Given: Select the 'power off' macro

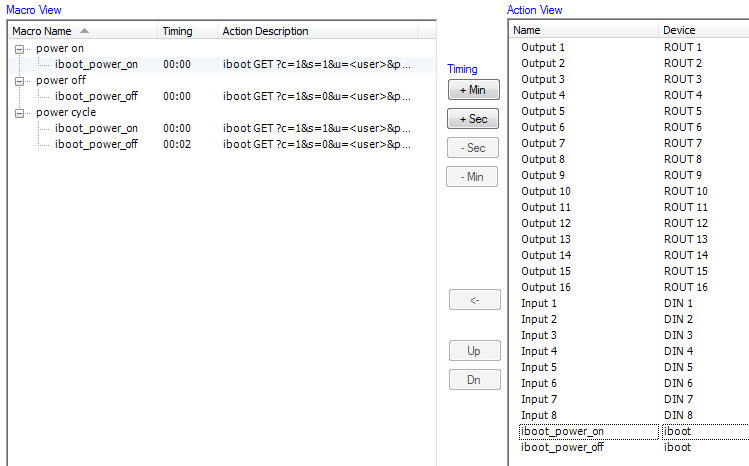Looking at the screenshot, I should pos(61,80).
